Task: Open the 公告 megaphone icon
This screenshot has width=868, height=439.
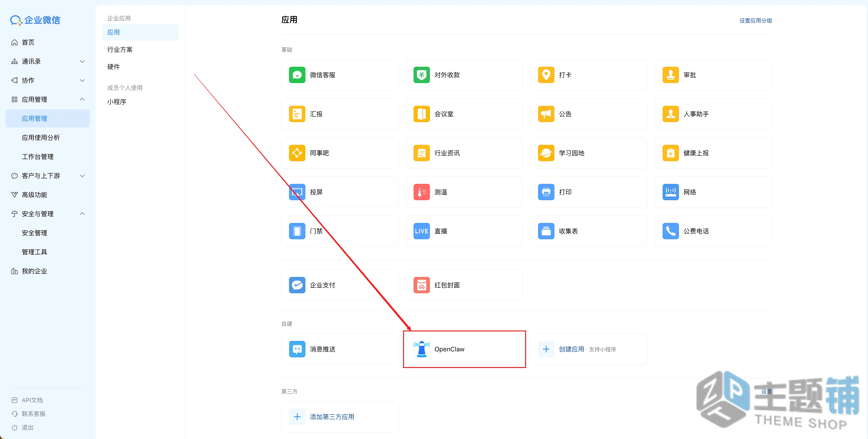Action: click(x=546, y=114)
